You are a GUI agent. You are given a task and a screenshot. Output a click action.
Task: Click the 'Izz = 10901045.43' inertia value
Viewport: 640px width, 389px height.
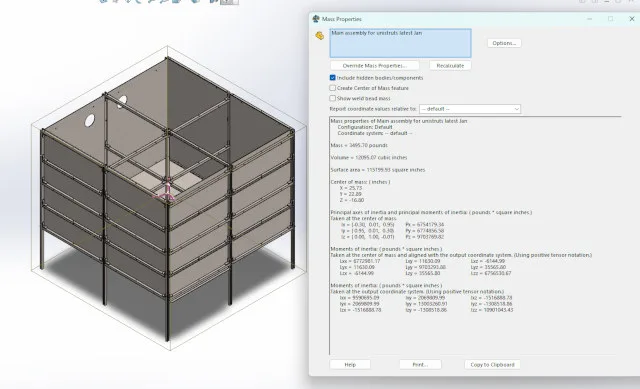[x=491, y=310]
